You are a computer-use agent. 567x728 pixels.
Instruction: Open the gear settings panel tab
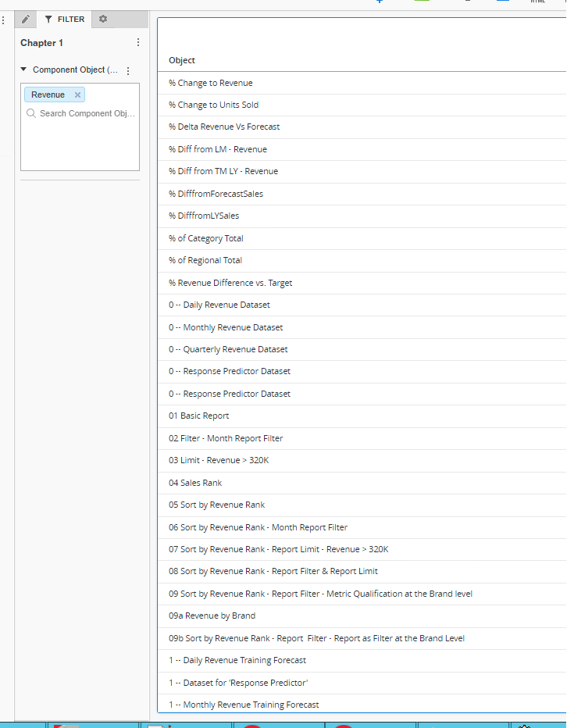103,20
